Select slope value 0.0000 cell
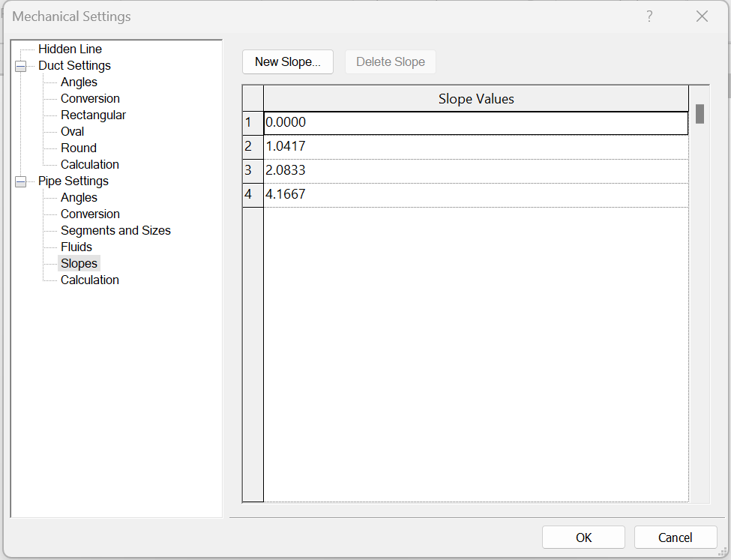Viewport: 731px width, 560px height. (x=476, y=123)
